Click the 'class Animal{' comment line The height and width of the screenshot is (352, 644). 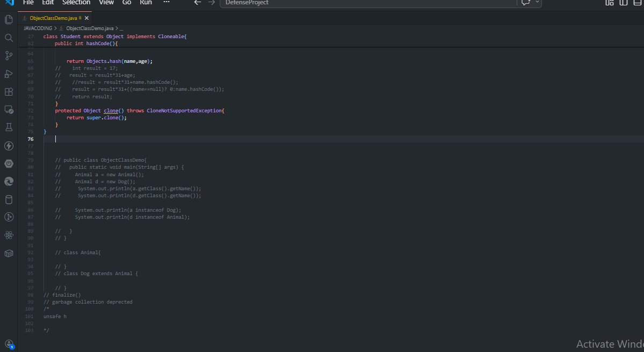click(x=78, y=253)
